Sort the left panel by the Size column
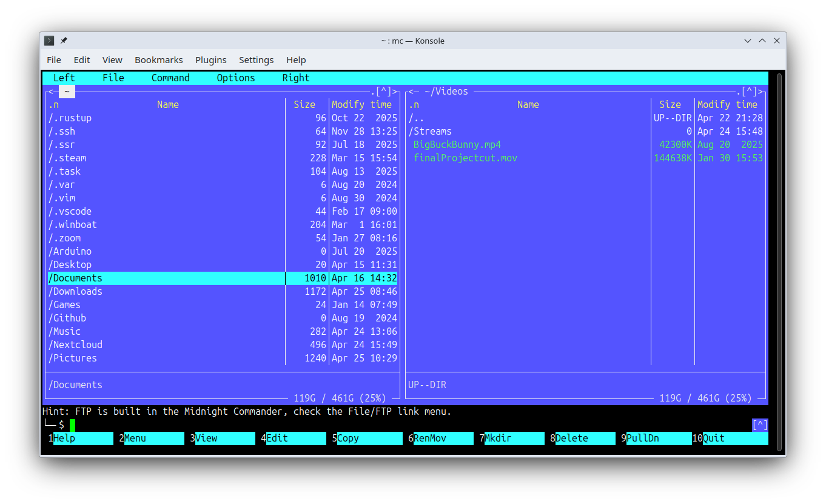Image resolution: width=826 pixels, height=504 pixels. tap(305, 104)
